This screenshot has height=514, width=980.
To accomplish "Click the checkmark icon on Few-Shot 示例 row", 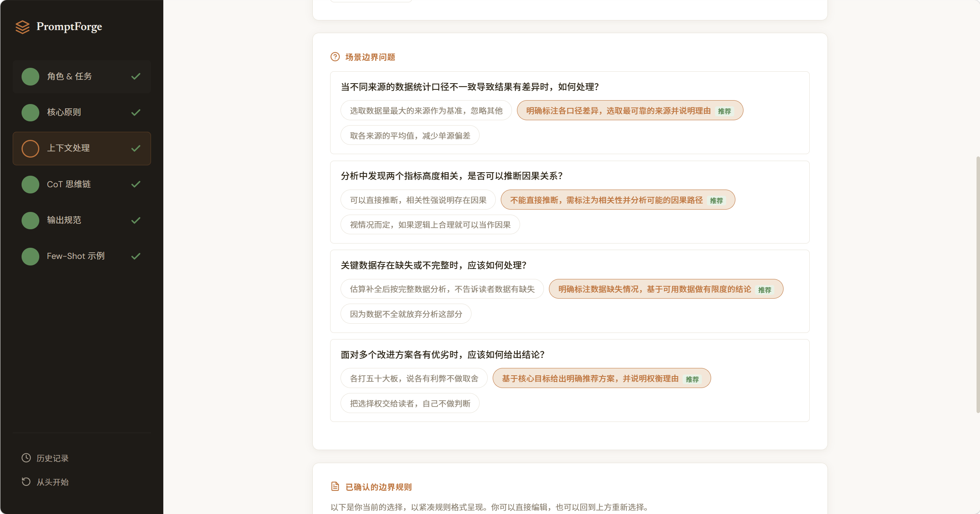I will 136,256.
